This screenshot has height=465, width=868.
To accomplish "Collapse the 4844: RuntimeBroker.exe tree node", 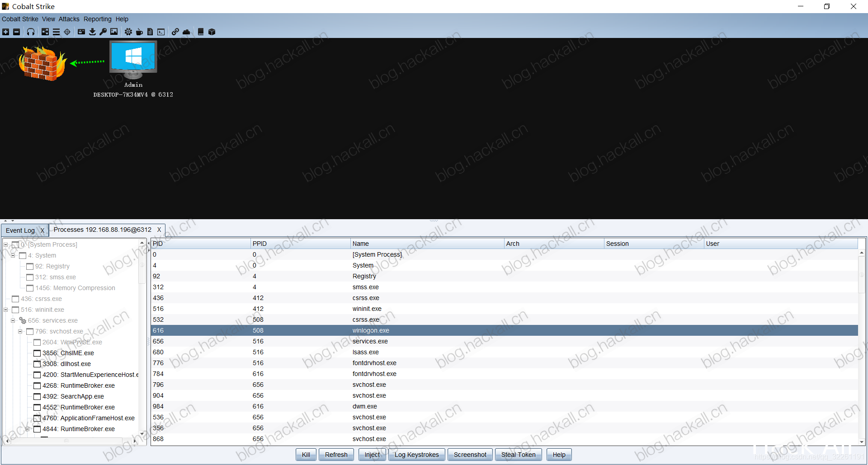I will [x=28, y=429].
